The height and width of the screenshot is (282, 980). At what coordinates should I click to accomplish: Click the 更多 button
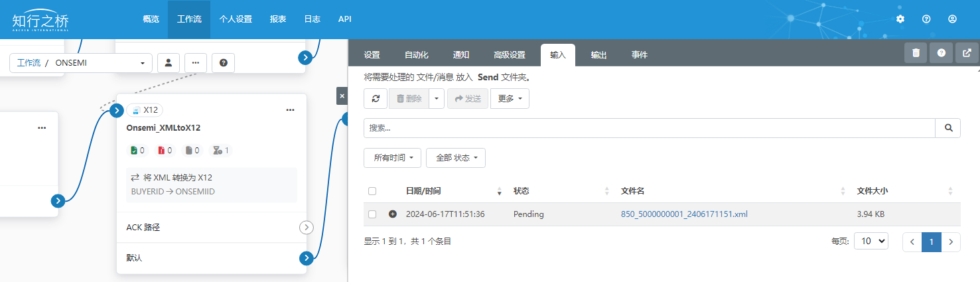click(510, 99)
